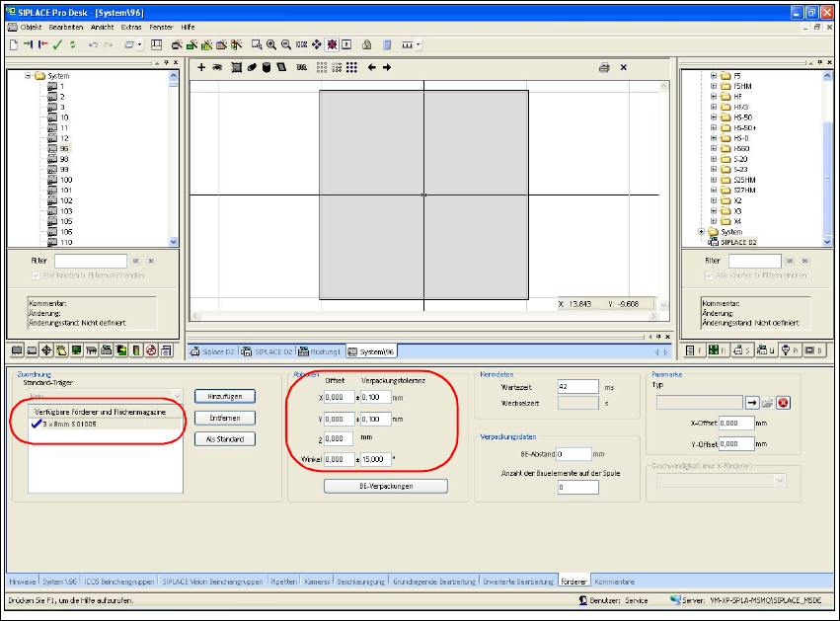
Task: Click the left tree vertical scrollbar
Action: 175,158
